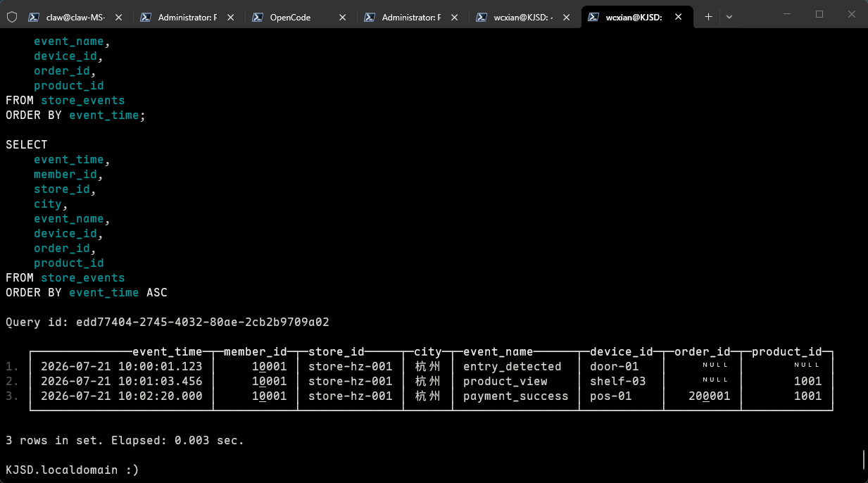Click row number 3. in results
This screenshot has height=483, width=868.
point(13,396)
